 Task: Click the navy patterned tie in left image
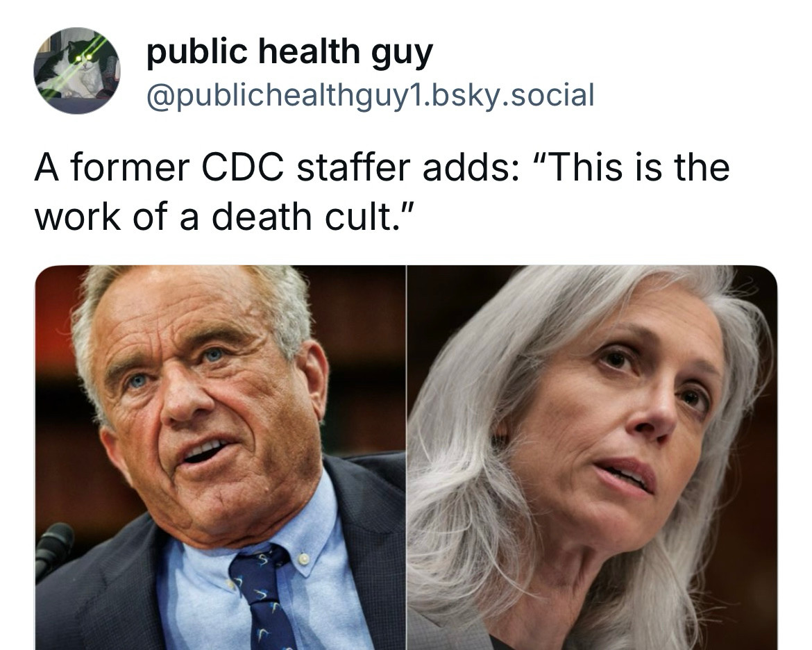[262, 596]
